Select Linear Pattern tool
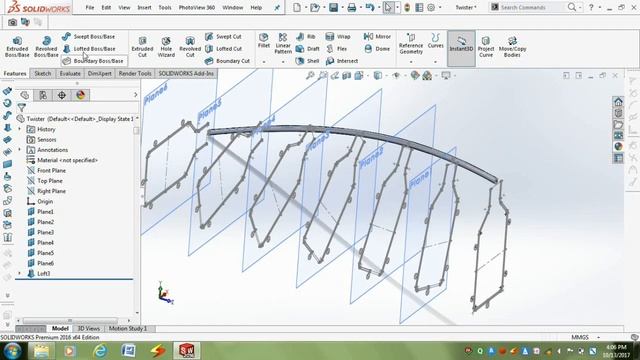 click(283, 43)
